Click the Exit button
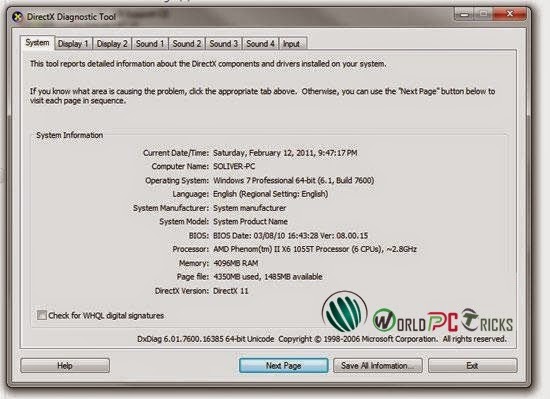Viewport: 550px width, 399px height. point(472,366)
